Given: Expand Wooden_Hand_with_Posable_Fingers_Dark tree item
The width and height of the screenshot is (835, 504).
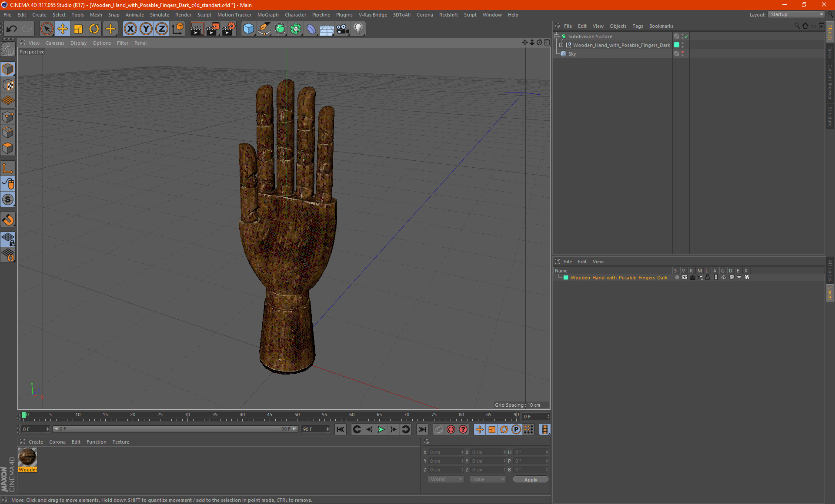Looking at the screenshot, I should 561,45.
